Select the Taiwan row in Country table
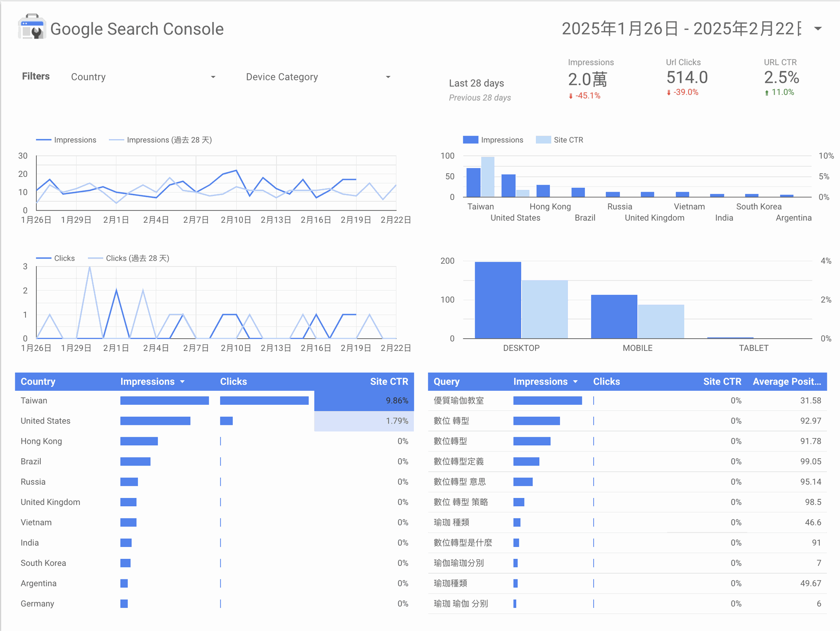 pos(34,400)
